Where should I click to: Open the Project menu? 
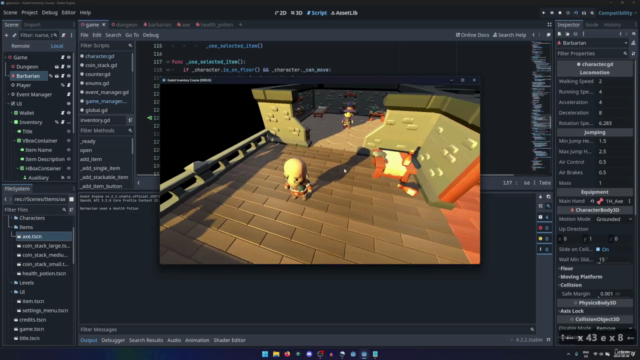coord(29,13)
